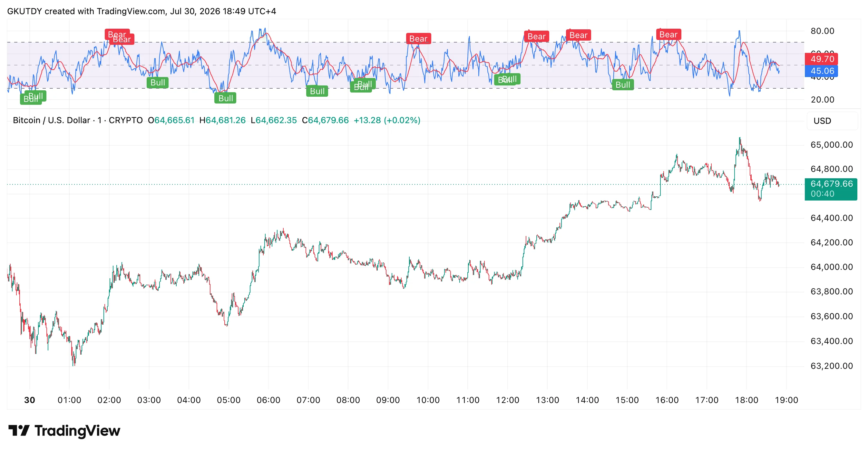Click the Bull marker near 15:00
The width and height of the screenshot is (868, 452).
(623, 84)
